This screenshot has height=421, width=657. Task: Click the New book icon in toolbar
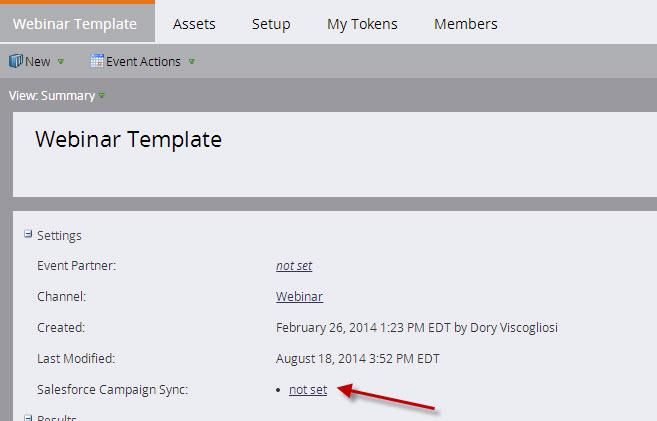(x=16, y=61)
